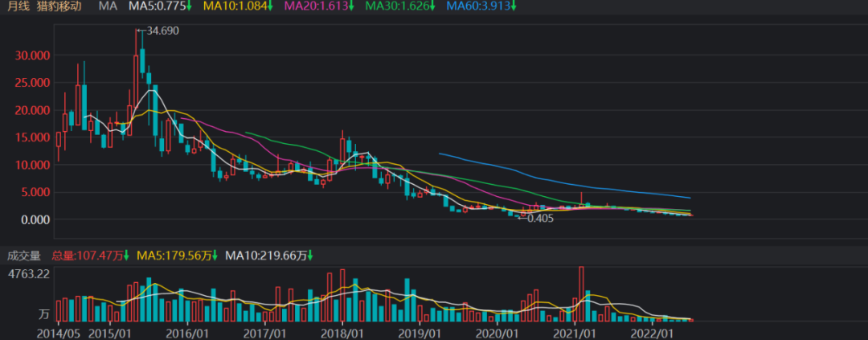Click the 成交量 volume panel label
The width and height of the screenshot is (868, 340).
tap(24, 256)
